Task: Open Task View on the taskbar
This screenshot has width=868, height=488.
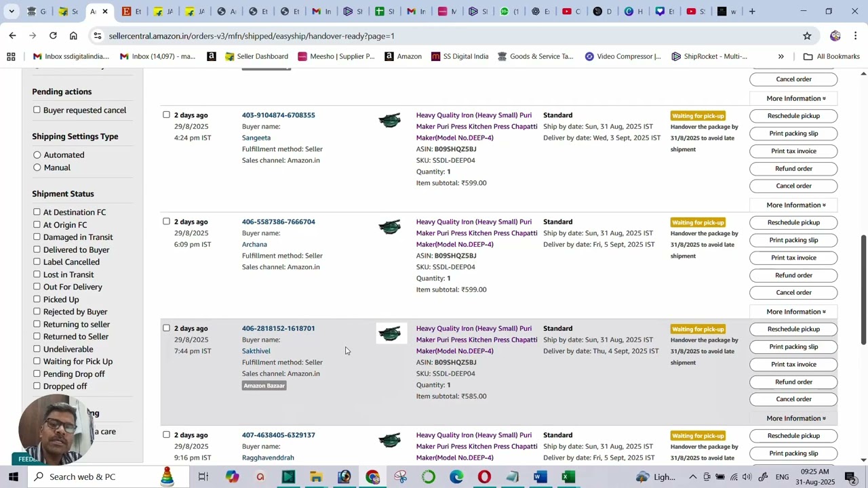Action: tap(203, 476)
